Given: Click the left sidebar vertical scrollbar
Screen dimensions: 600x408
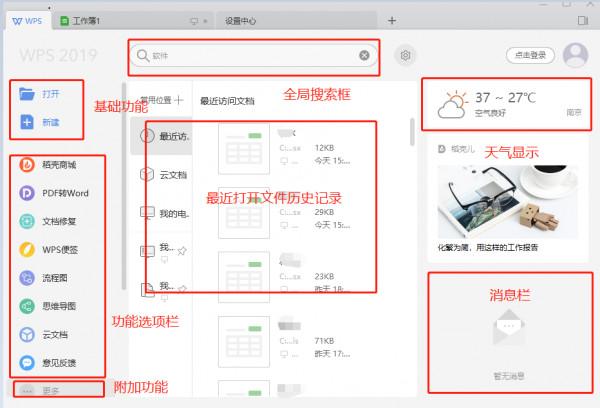Looking at the screenshot, I should pyautogui.click(x=124, y=186).
